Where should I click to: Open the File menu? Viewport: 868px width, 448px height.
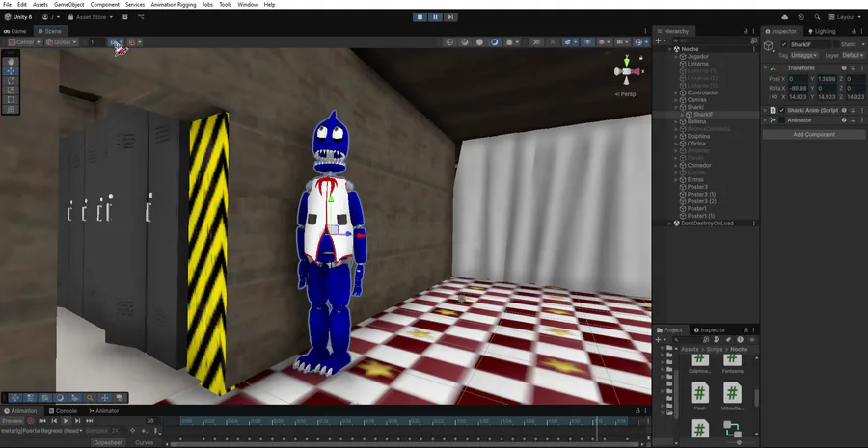click(7, 5)
